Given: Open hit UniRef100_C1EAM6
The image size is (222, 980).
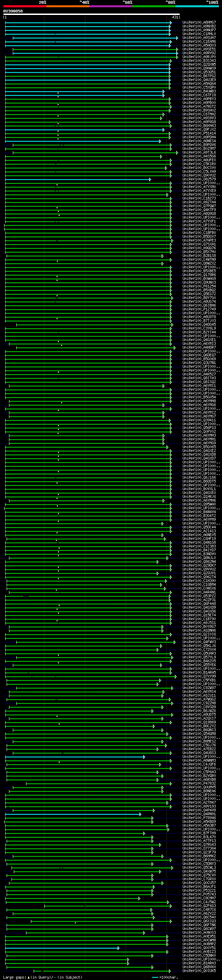Looking at the screenshot, I should click(x=199, y=41).
